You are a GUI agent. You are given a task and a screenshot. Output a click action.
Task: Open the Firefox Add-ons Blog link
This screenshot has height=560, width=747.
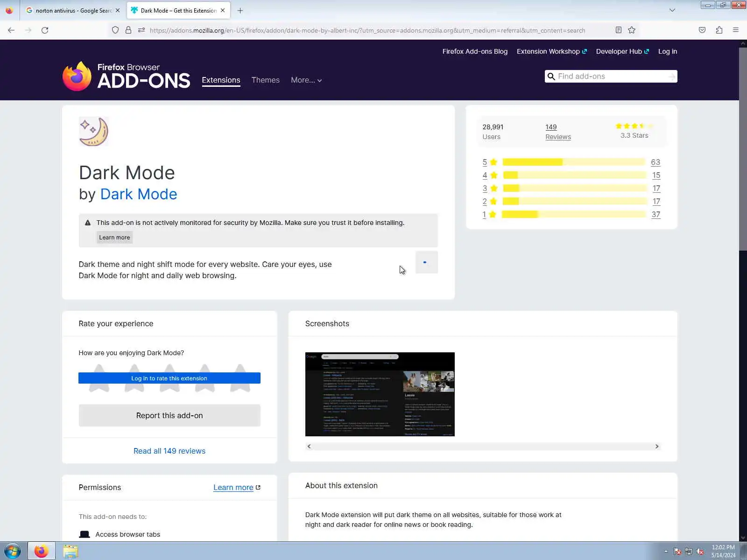click(x=475, y=51)
